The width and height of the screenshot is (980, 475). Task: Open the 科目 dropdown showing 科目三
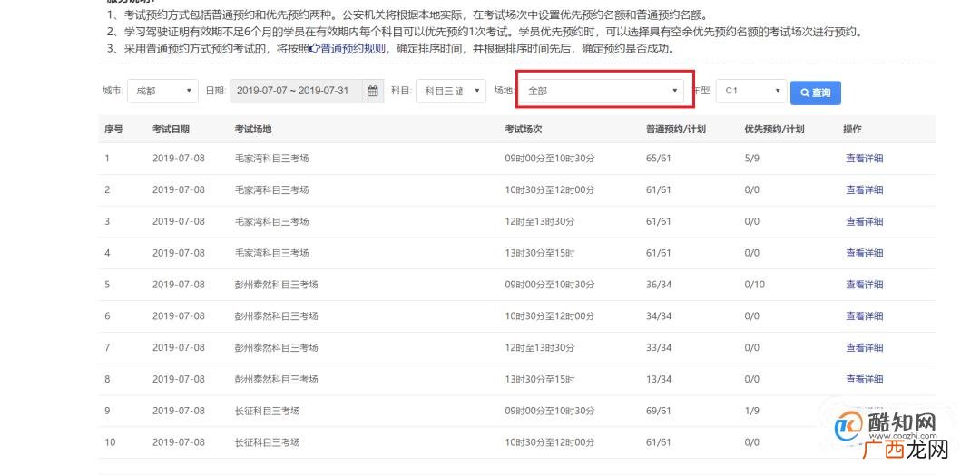tap(451, 92)
